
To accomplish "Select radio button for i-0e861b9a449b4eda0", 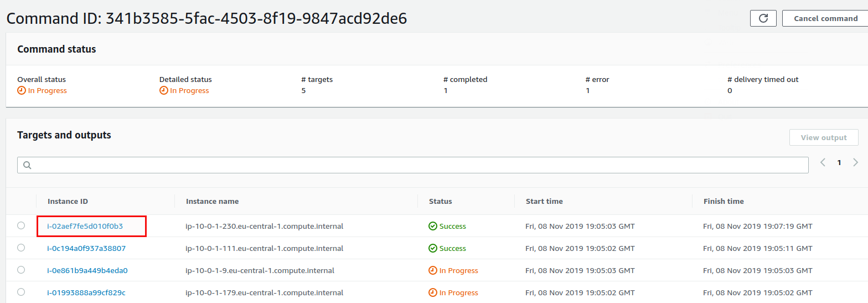I will pos(21,270).
